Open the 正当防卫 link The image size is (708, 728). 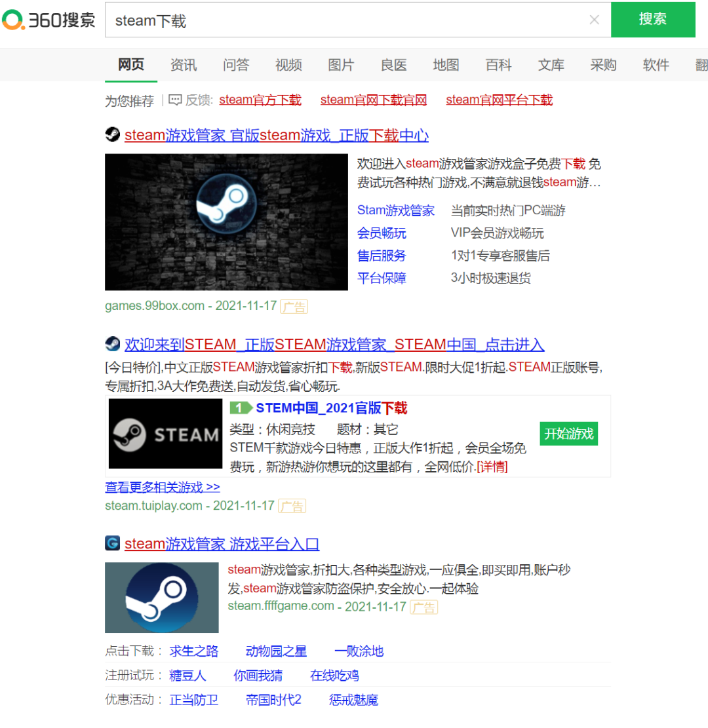point(194,700)
